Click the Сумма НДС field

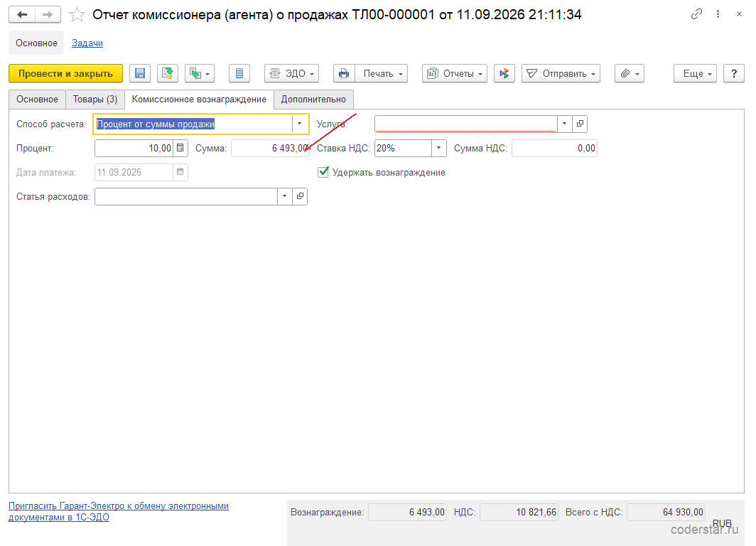554,148
